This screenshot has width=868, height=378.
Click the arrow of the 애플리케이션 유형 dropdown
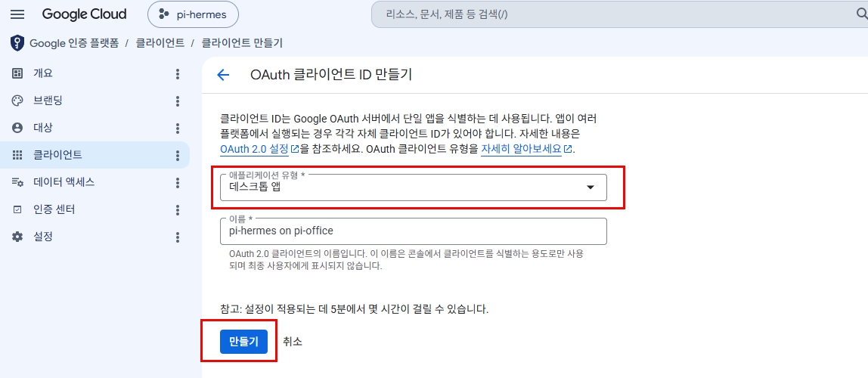(x=591, y=187)
